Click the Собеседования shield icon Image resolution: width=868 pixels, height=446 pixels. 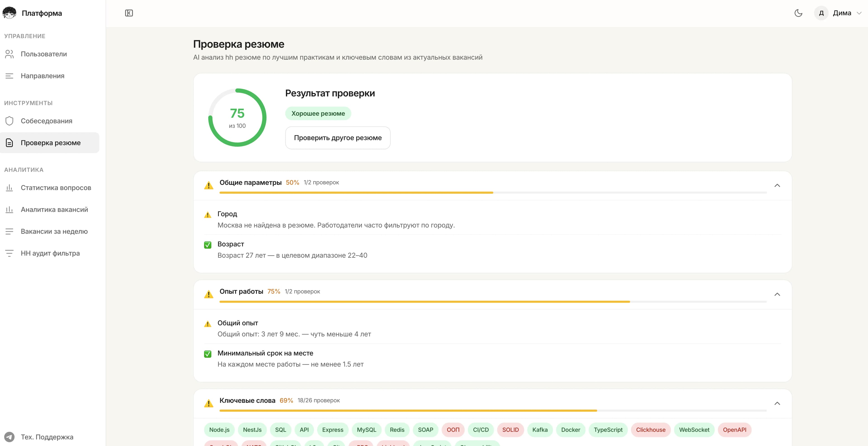coord(9,120)
